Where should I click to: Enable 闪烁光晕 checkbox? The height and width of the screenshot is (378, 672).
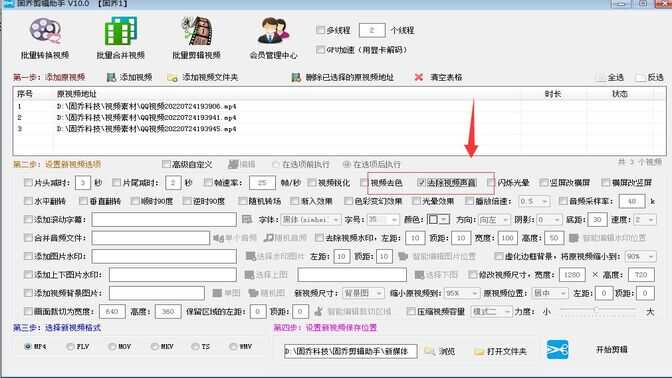[491, 183]
